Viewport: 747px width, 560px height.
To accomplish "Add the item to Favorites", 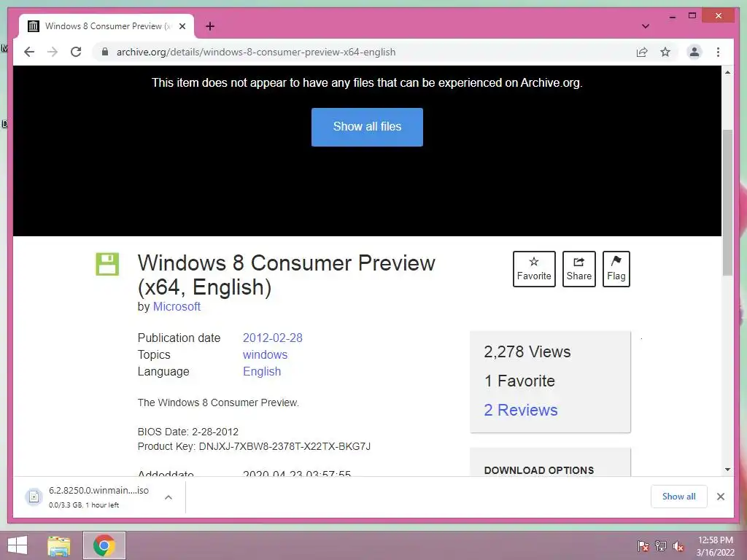I will tap(534, 269).
